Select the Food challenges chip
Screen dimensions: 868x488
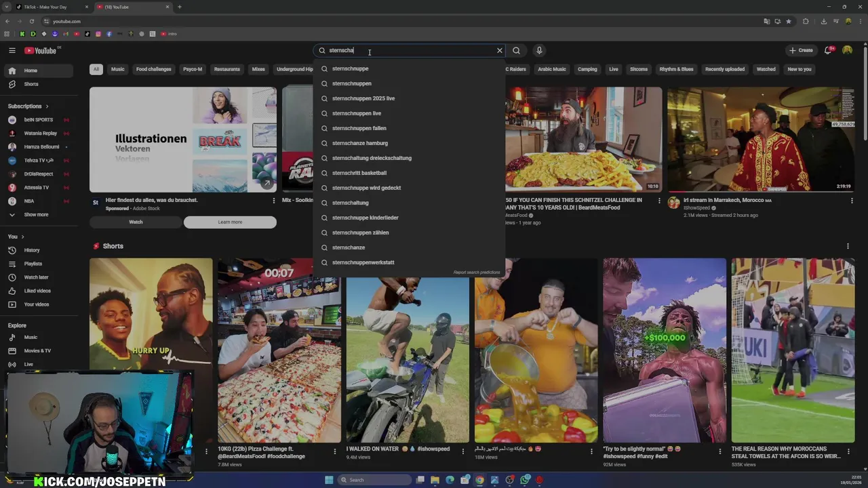(154, 69)
